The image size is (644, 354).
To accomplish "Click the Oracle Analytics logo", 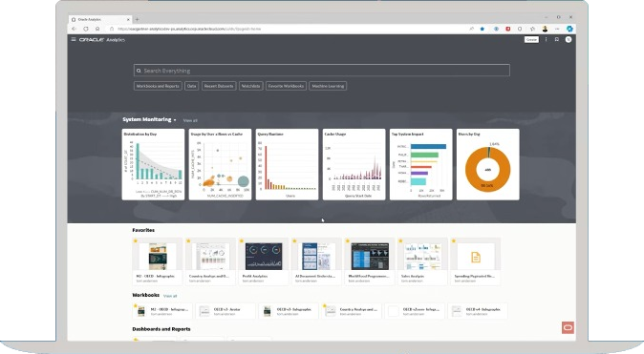I will (102, 40).
